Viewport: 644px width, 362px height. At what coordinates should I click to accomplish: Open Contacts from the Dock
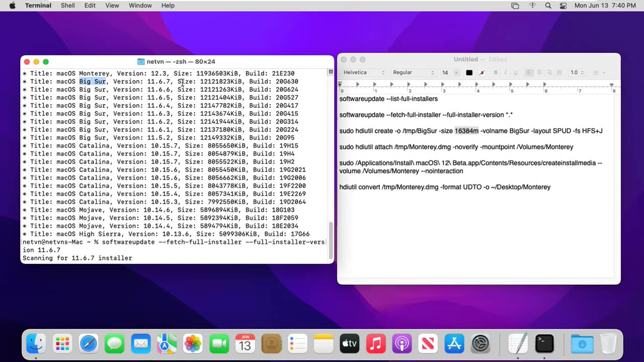pyautogui.click(x=271, y=344)
